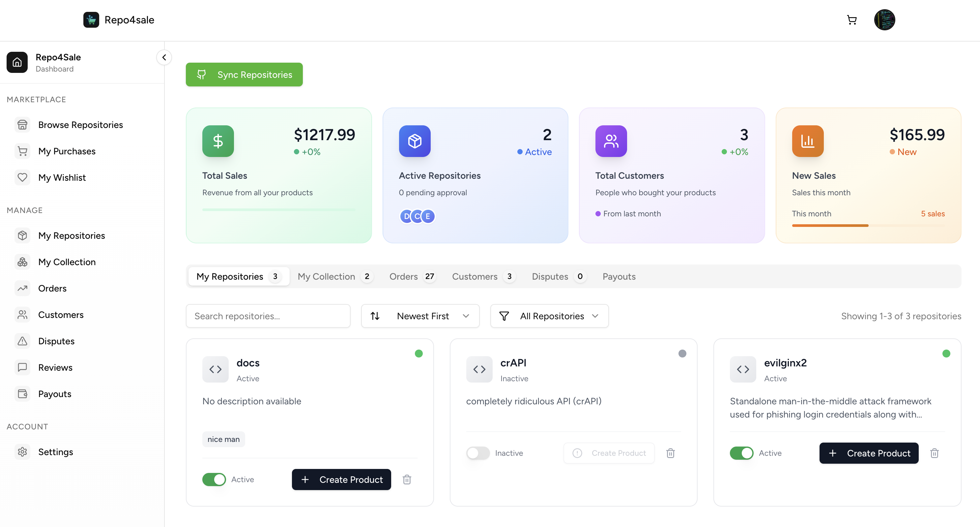980x527 pixels.
Task: Click the Repo4Sale home icon
Action: point(17,62)
